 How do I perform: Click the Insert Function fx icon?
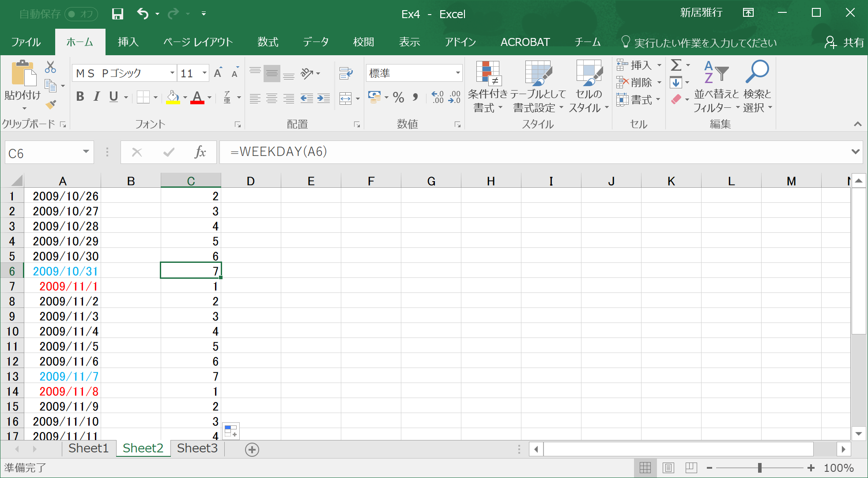point(200,152)
